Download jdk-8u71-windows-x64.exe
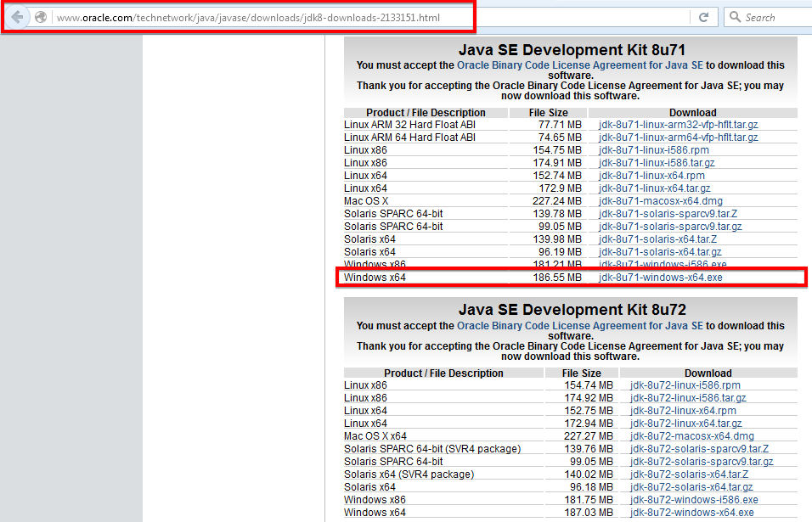 tap(660, 278)
